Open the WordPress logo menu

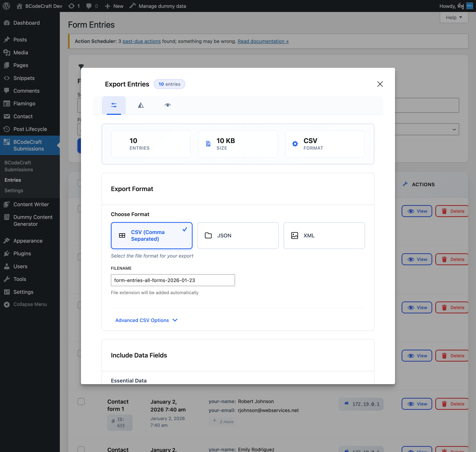click(x=6, y=6)
